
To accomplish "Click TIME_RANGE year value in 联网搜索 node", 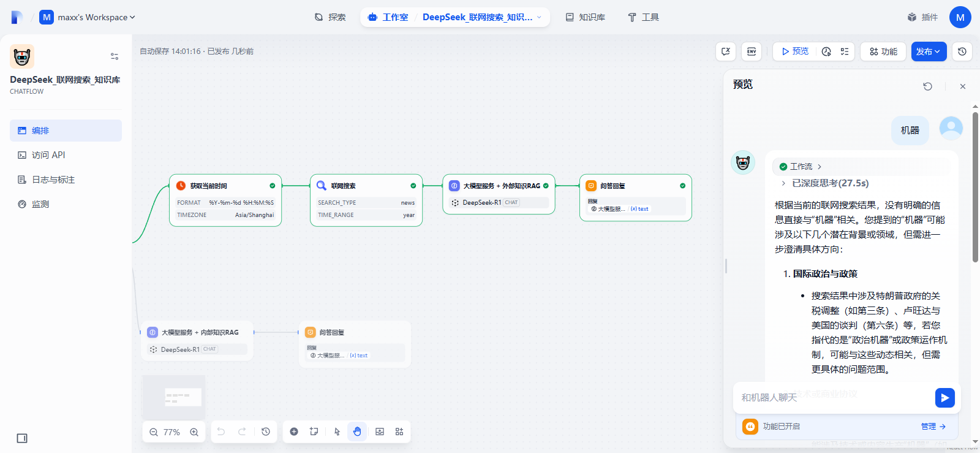I will tap(409, 215).
